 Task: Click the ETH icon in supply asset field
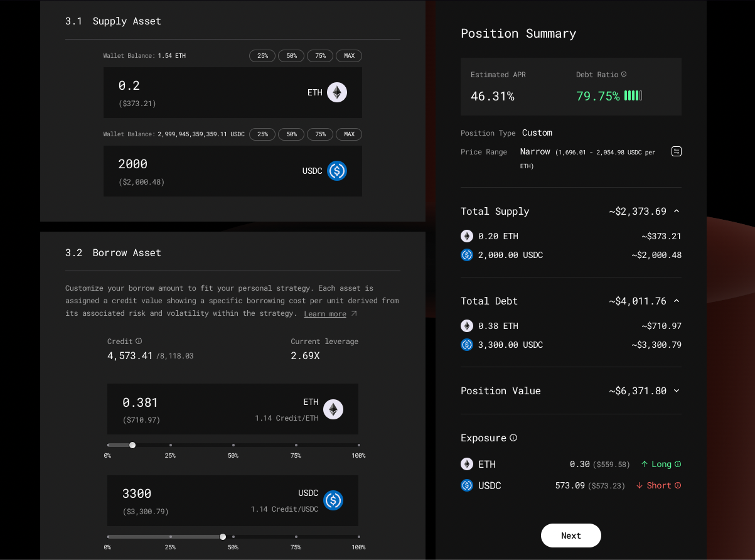[x=336, y=92]
